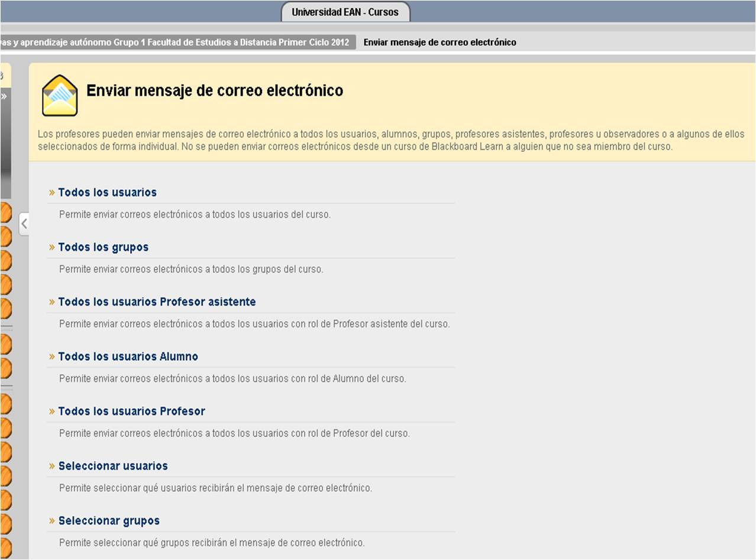
Task: Open Todos los usuarios link
Action: click(107, 193)
